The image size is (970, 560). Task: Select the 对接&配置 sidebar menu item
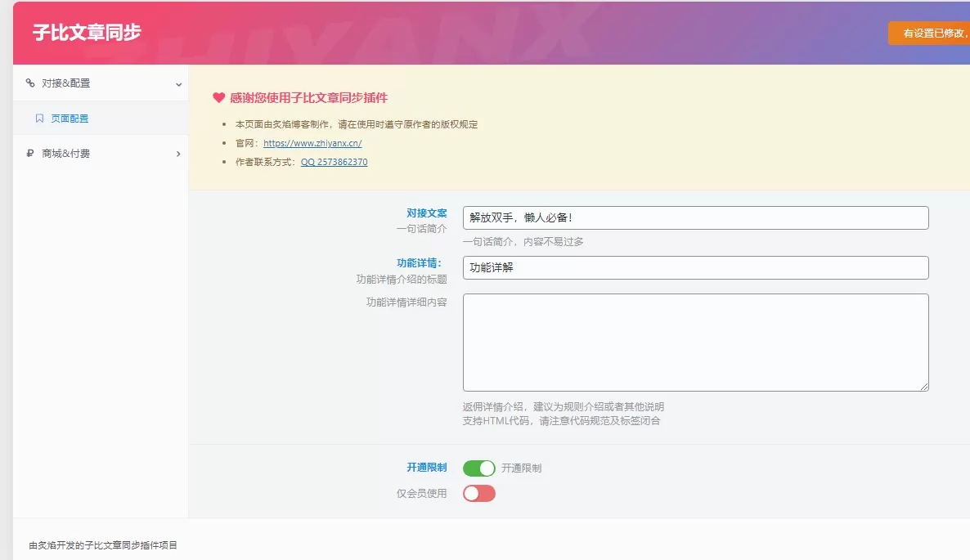pyautogui.click(x=65, y=83)
